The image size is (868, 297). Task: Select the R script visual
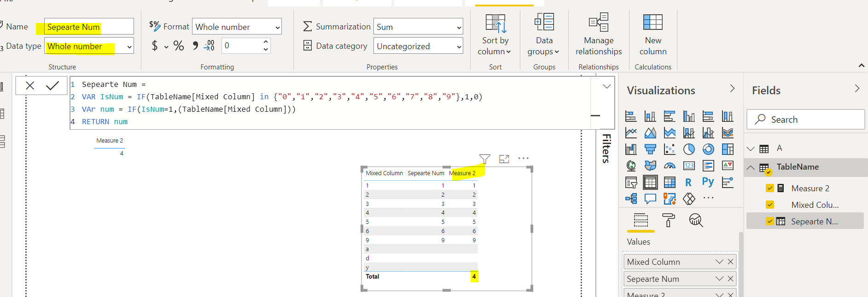(689, 183)
